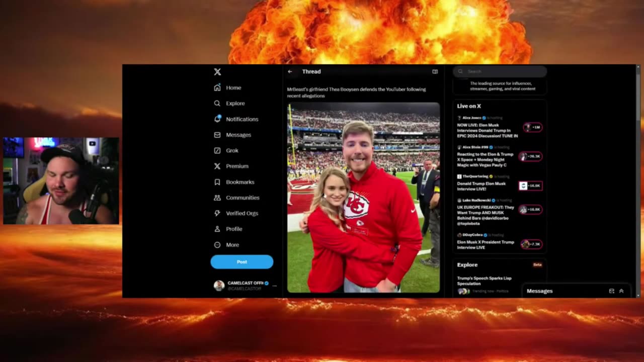Screen dimensions: 644x362
Task: Click the tweet text about Thea Booysen
Action: click(356, 93)
